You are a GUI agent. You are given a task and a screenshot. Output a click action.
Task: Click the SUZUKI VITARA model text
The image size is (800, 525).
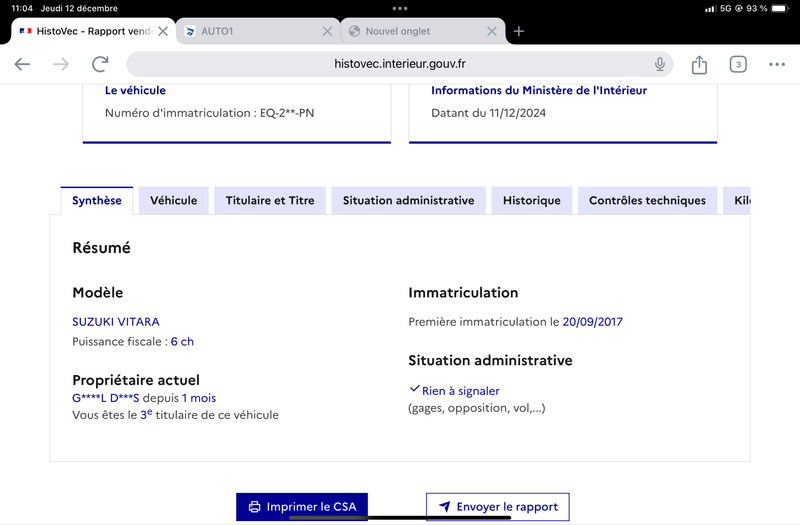[x=116, y=322]
